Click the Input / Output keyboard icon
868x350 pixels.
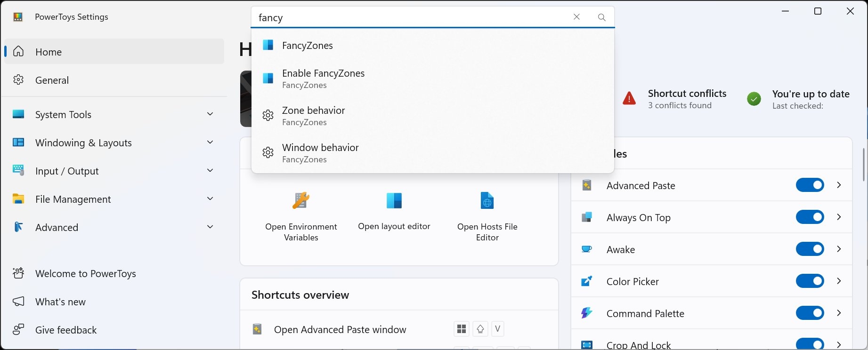click(x=18, y=170)
